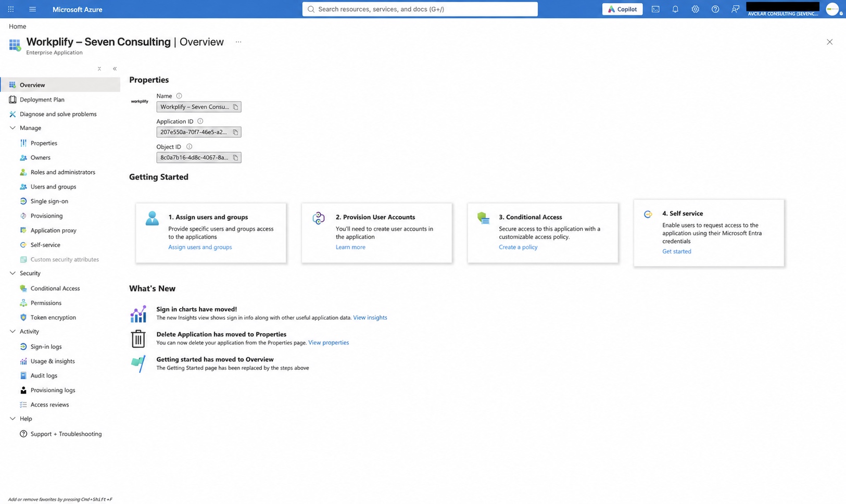846x504 pixels.
Task: Collapse the Activity section
Action: tap(12, 332)
